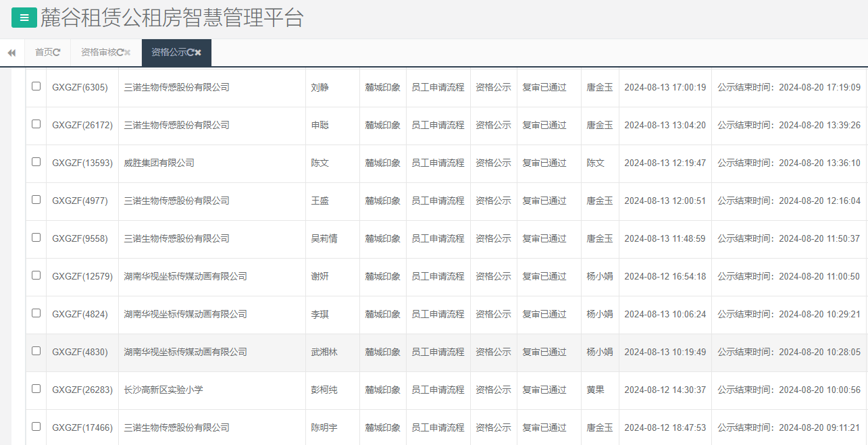868x445 pixels.
Task: Click the green hamburger menu icon
Action: click(x=24, y=17)
